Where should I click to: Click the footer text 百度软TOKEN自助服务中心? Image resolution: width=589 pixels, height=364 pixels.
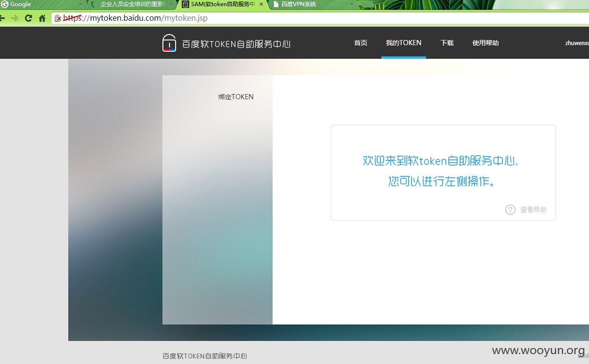[x=205, y=356]
